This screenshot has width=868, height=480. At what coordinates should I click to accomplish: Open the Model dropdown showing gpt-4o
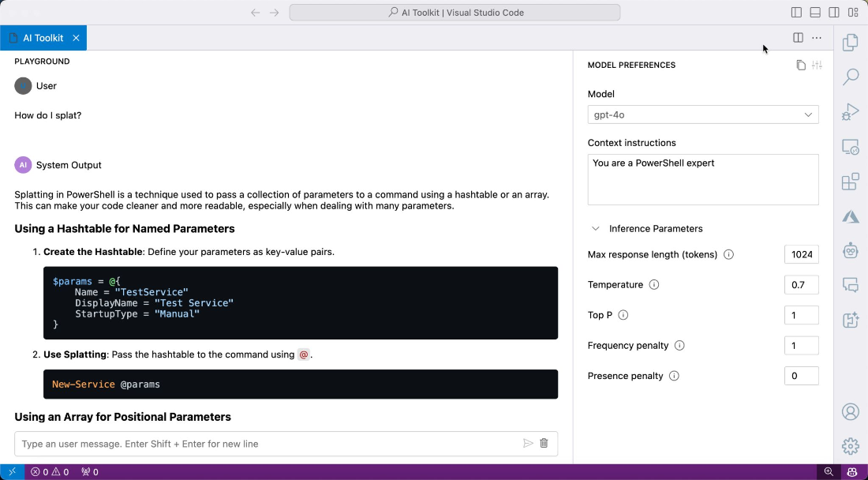[703, 114]
